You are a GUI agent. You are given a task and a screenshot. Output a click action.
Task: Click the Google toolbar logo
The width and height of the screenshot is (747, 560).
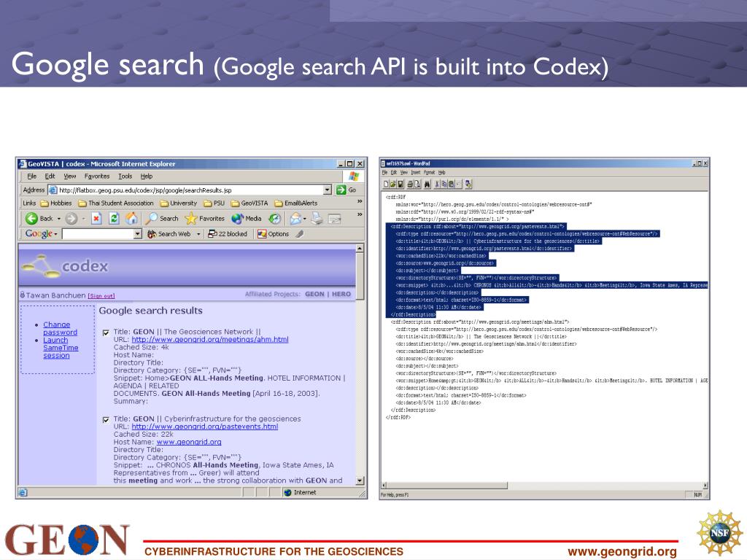(x=39, y=234)
